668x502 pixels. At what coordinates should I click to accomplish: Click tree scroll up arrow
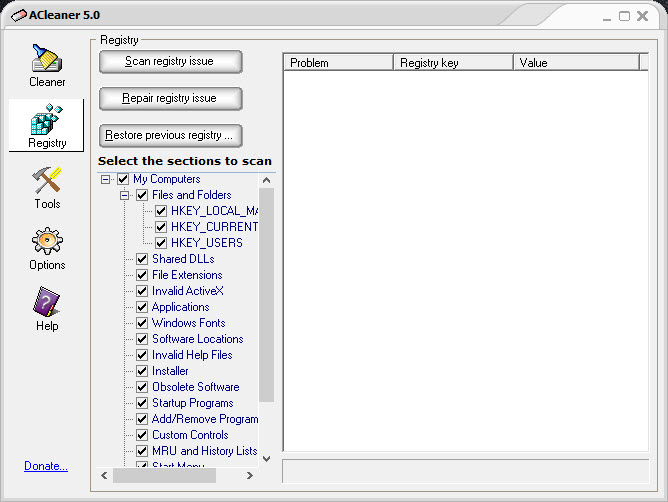pyautogui.click(x=267, y=180)
